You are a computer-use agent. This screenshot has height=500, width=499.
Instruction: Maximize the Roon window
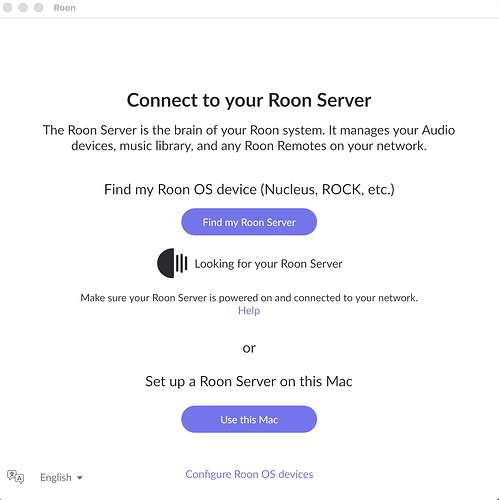click(39, 7)
